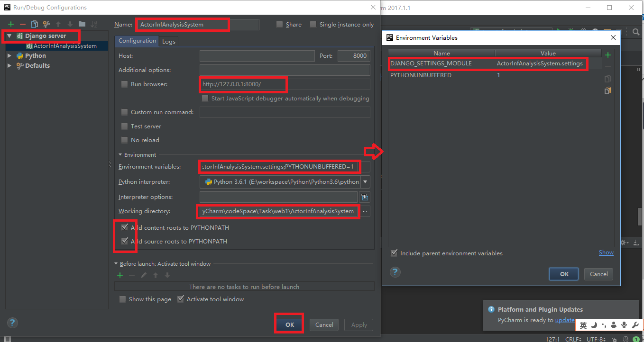The image size is (644, 342).
Task: Add a new run configuration with the plus icon
Action: coord(11,24)
